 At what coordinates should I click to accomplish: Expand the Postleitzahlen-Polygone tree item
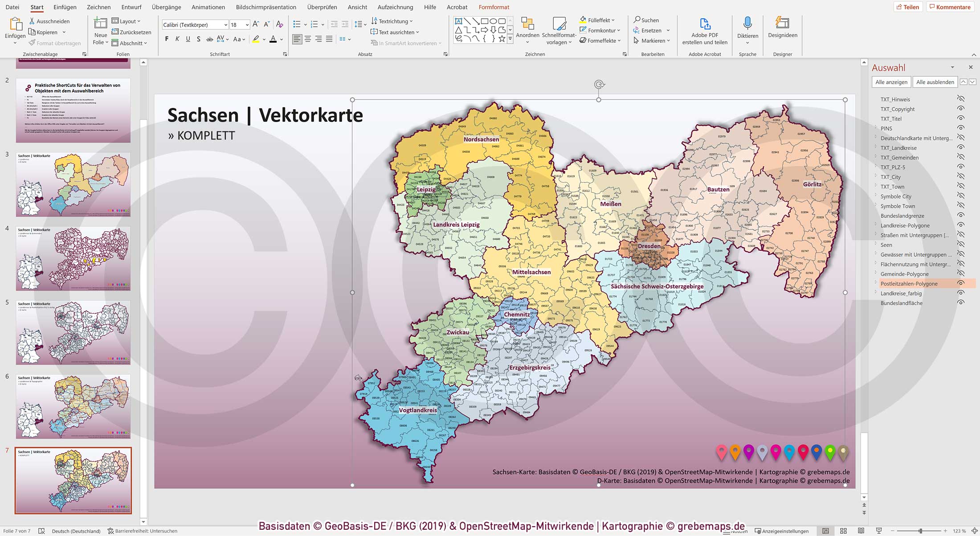877,283
